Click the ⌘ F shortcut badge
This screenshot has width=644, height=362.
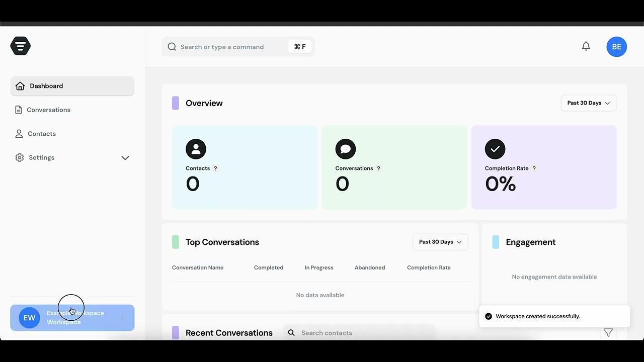300,47
